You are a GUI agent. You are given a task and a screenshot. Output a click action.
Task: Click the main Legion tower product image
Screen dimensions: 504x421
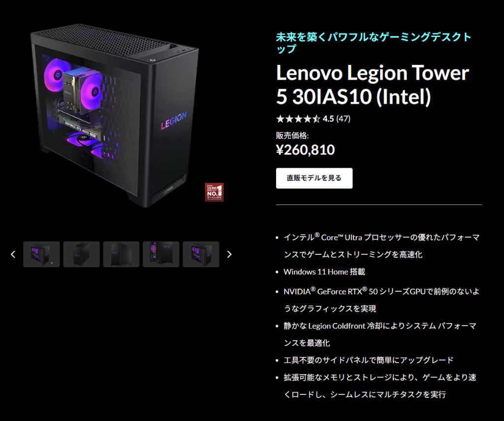click(x=115, y=116)
